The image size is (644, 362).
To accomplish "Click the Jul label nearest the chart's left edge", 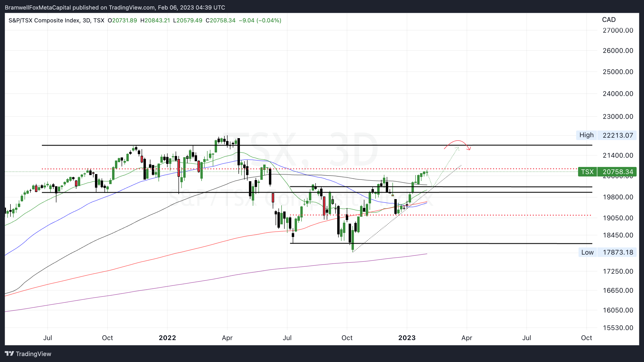I will (48, 338).
